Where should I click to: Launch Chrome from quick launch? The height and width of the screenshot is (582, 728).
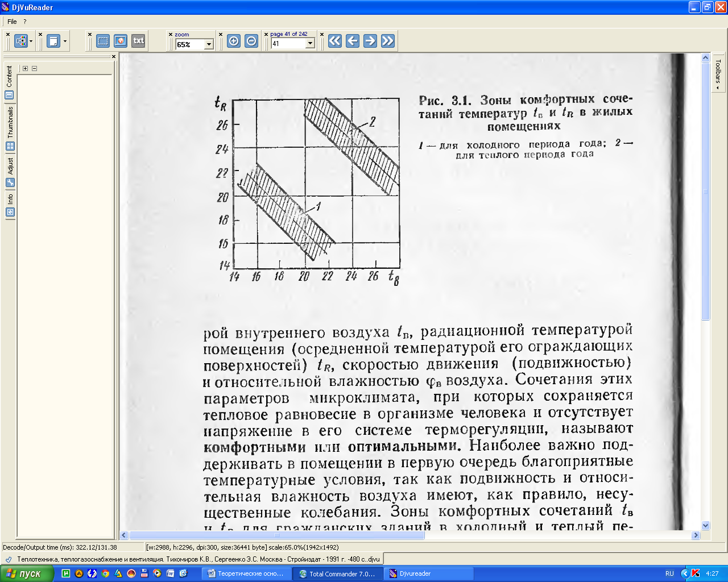tap(105, 573)
